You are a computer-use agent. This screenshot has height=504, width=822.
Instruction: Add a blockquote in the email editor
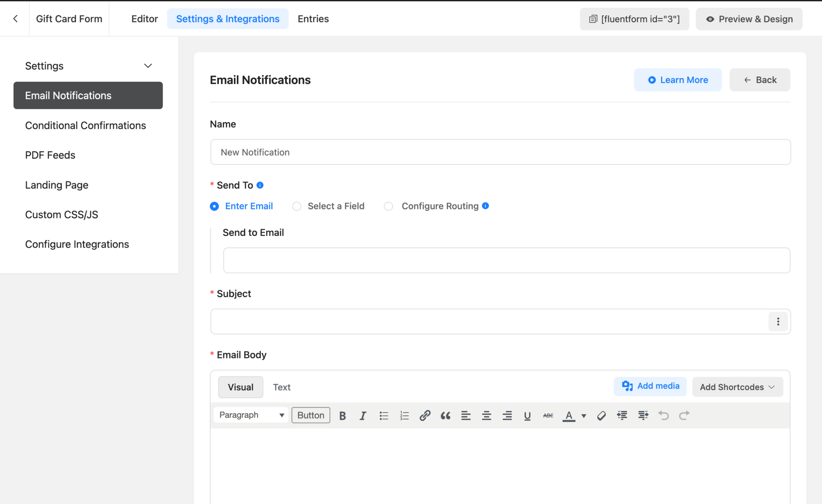[x=446, y=415]
